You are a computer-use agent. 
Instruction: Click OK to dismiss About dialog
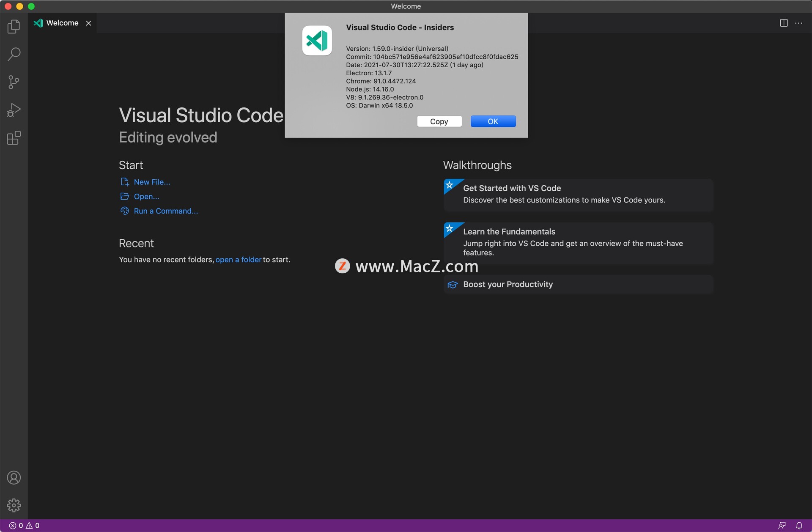click(x=493, y=121)
